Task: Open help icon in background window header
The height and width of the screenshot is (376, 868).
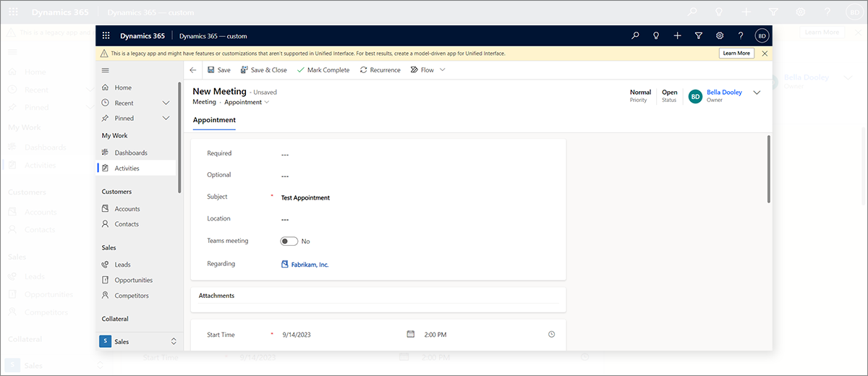Action: pyautogui.click(x=827, y=12)
